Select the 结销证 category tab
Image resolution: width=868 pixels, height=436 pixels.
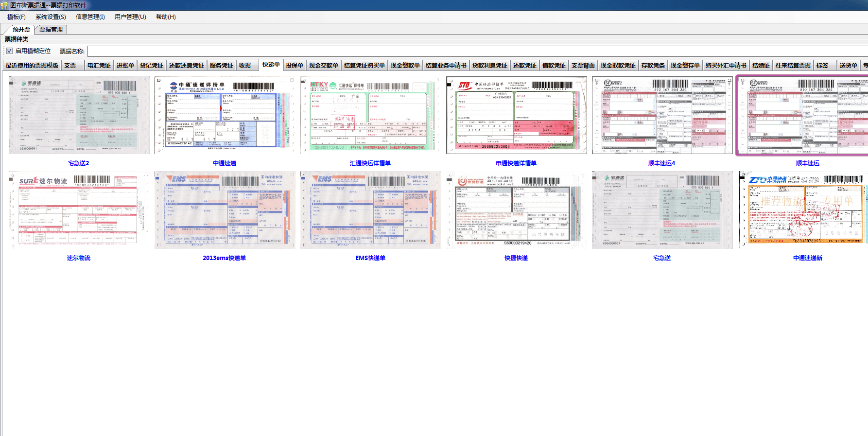(x=761, y=66)
